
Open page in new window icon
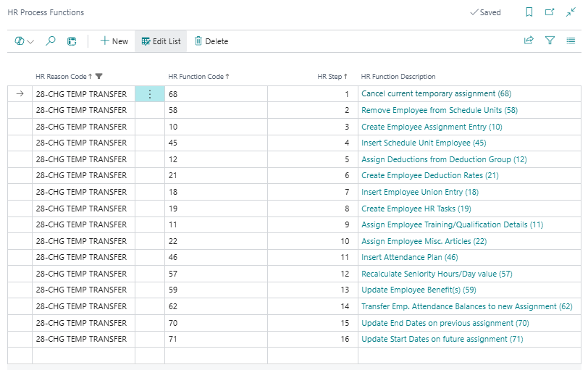click(550, 12)
